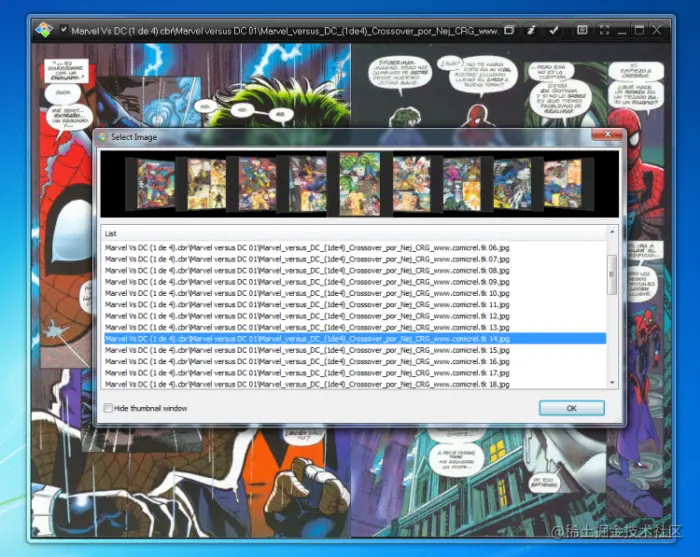Maximize the comic viewer window
The height and width of the screenshot is (557, 700).
click(639, 30)
